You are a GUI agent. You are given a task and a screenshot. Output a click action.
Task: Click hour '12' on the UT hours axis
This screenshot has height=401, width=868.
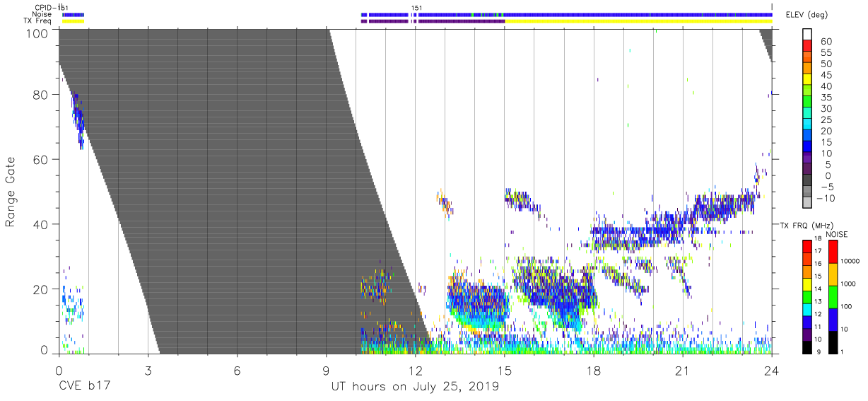tap(415, 371)
